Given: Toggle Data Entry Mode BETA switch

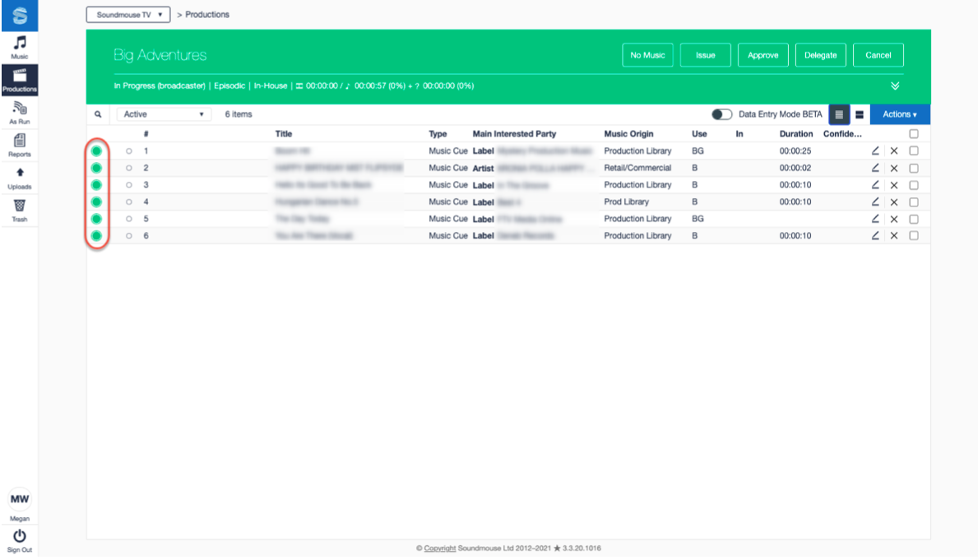Looking at the screenshot, I should pyautogui.click(x=721, y=114).
